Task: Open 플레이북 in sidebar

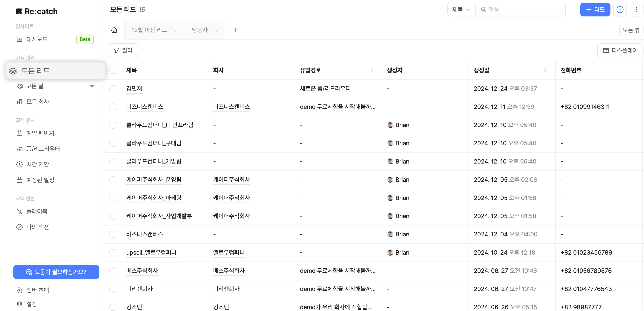Action: (x=37, y=211)
